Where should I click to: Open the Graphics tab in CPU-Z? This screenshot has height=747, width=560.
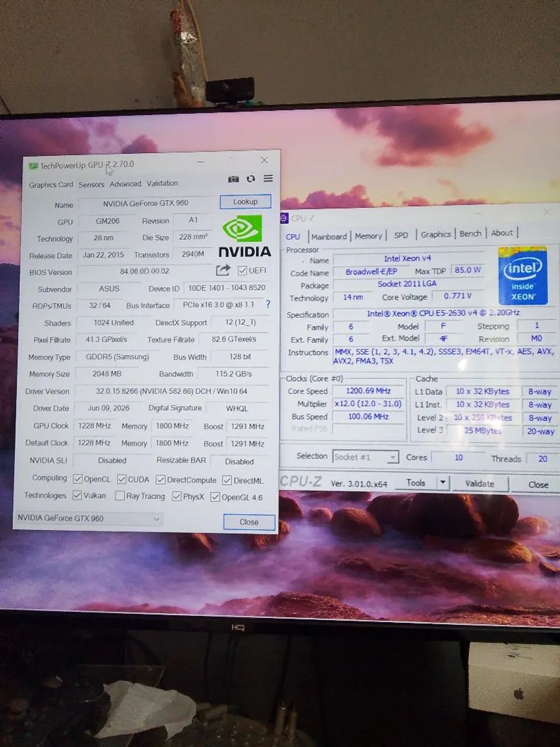[x=436, y=234]
